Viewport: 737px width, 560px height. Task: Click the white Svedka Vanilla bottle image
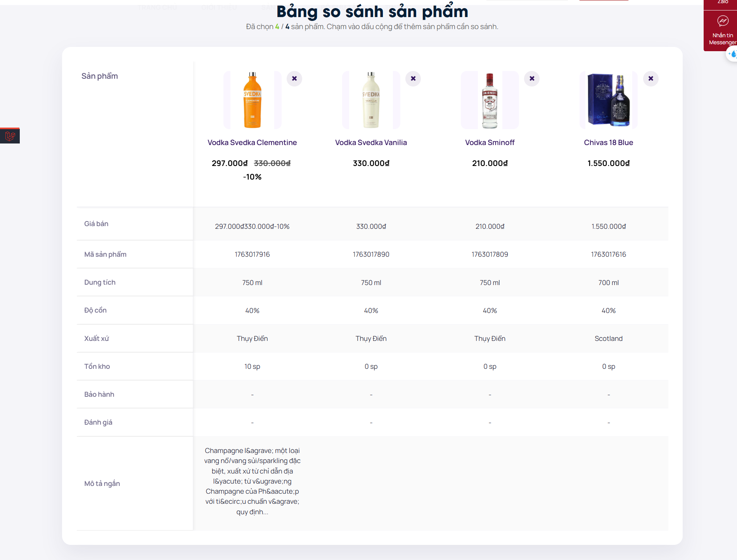pos(371,100)
